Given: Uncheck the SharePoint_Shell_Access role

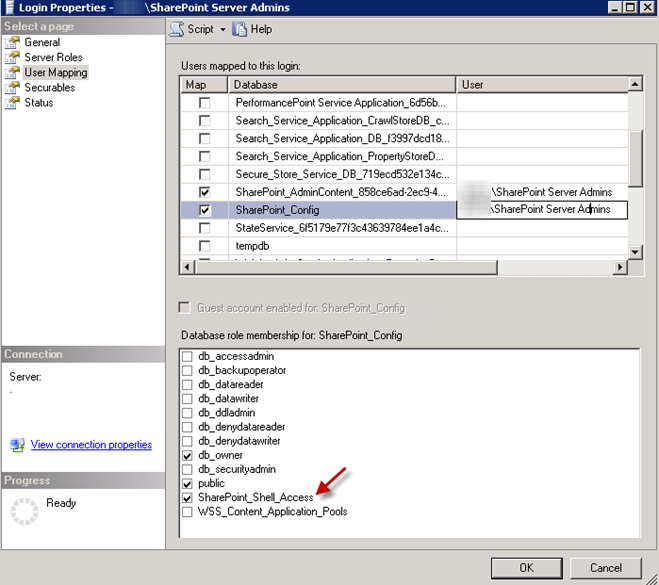Looking at the screenshot, I should 187,498.
